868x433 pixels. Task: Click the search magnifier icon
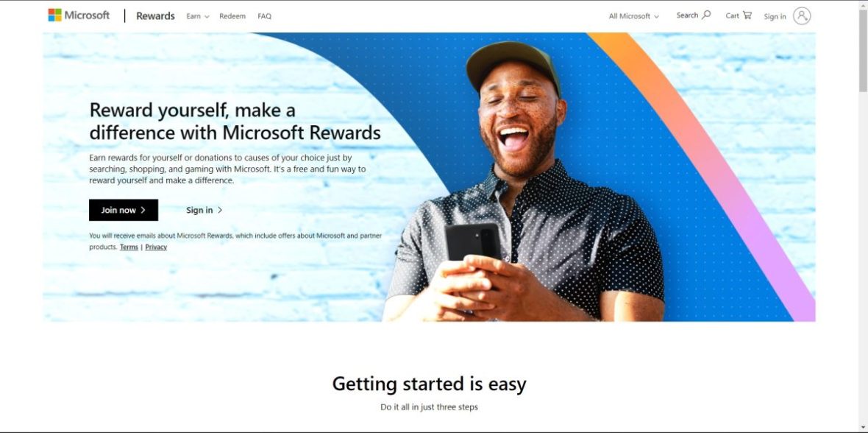pyautogui.click(x=706, y=15)
